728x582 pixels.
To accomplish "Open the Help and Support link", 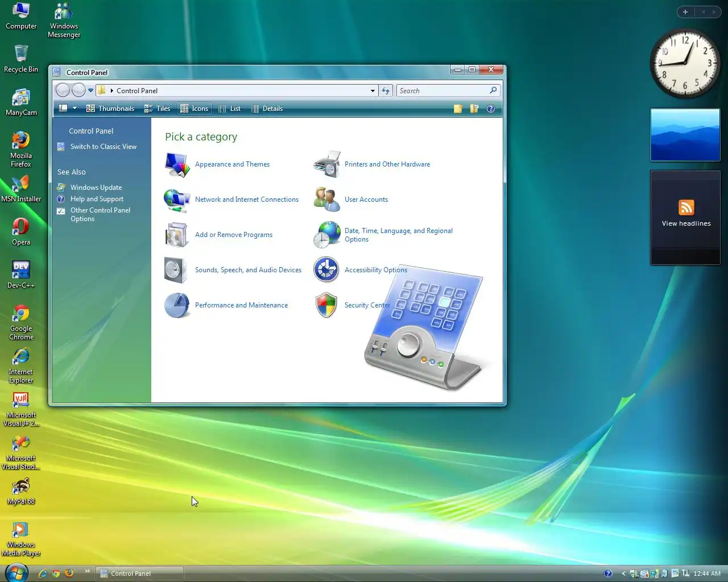I will pos(97,199).
